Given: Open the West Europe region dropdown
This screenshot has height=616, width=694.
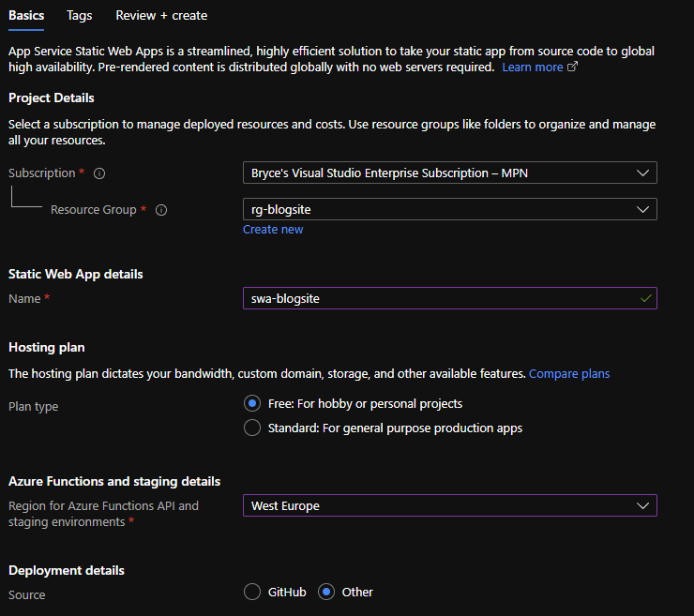Looking at the screenshot, I should pos(449,505).
